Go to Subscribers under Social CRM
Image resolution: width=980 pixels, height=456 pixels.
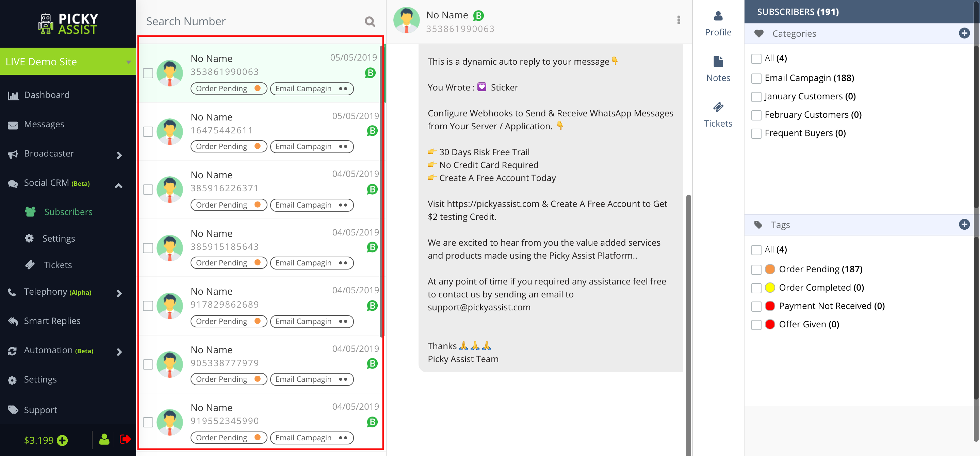(68, 212)
